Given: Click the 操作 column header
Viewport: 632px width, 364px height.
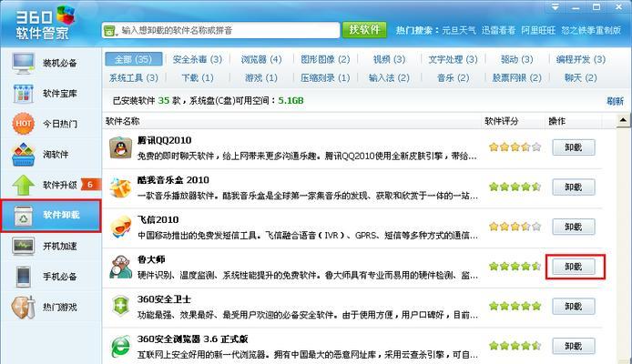Looking at the screenshot, I should coord(557,121).
